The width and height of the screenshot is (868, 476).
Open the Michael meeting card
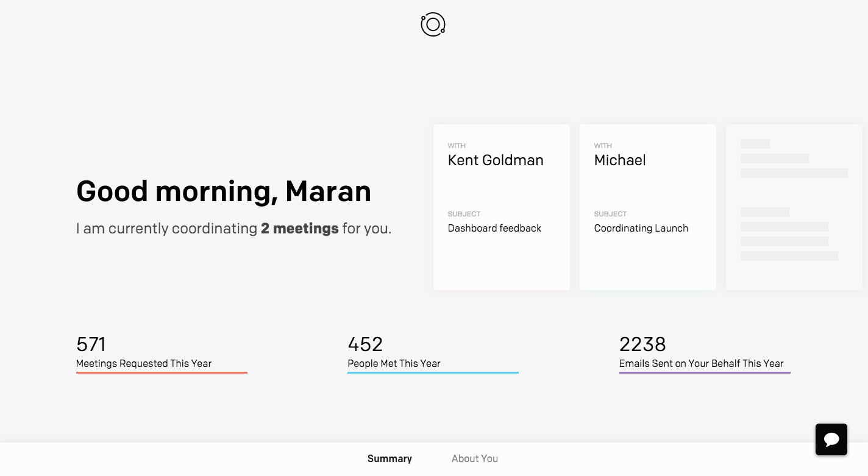(x=648, y=207)
